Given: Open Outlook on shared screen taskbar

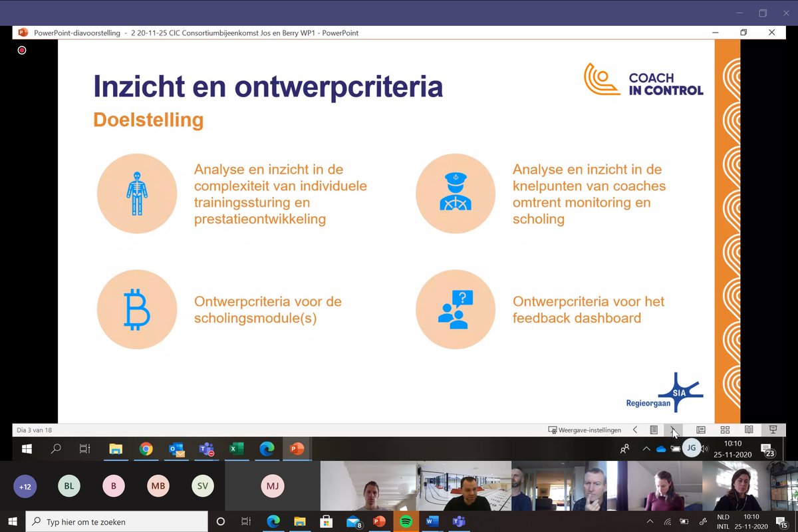Looking at the screenshot, I should click(176, 449).
